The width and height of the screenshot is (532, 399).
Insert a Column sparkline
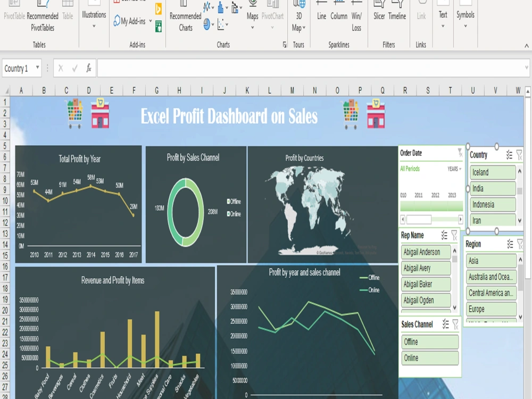coord(338,11)
